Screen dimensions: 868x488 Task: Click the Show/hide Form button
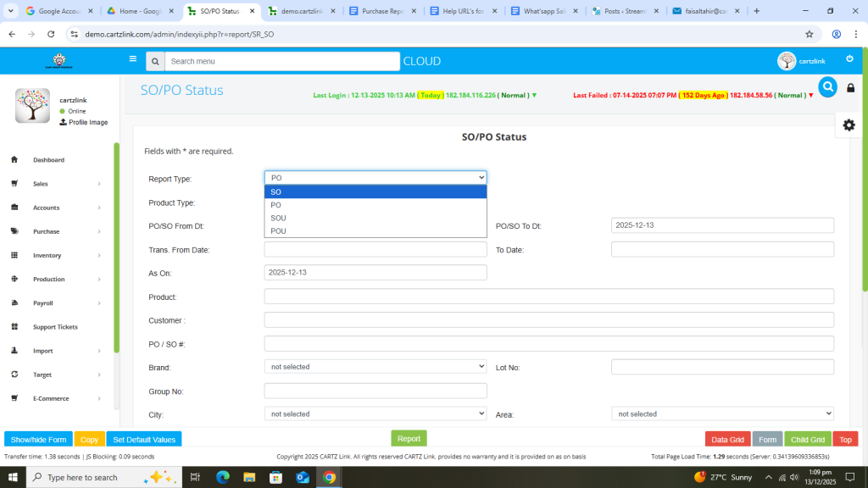coord(38,440)
